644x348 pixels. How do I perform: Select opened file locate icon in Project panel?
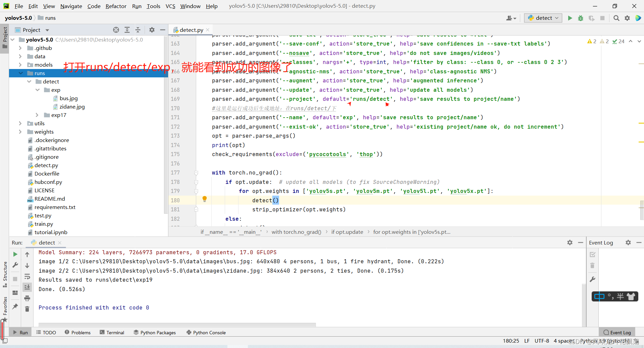[x=116, y=30]
